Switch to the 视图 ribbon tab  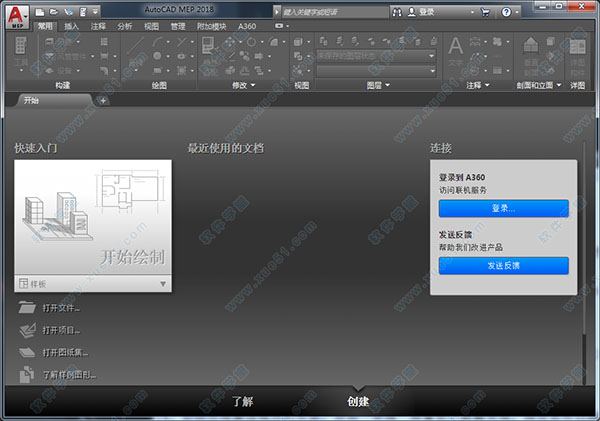pyautogui.click(x=152, y=26)
